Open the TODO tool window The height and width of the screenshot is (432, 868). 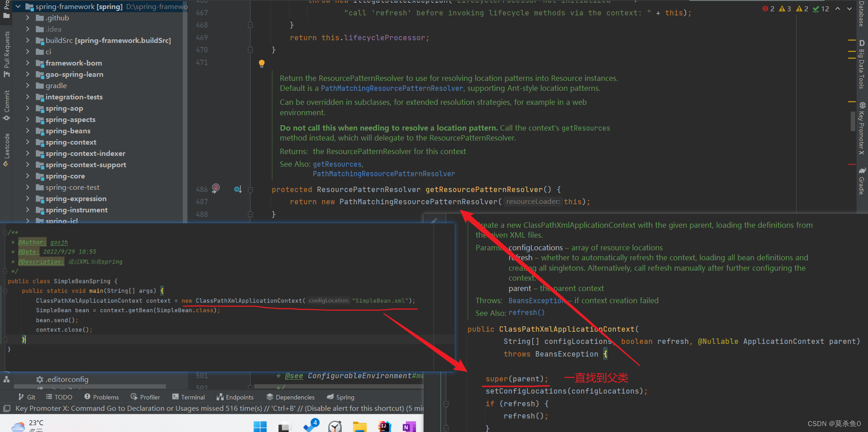point(59,397)
